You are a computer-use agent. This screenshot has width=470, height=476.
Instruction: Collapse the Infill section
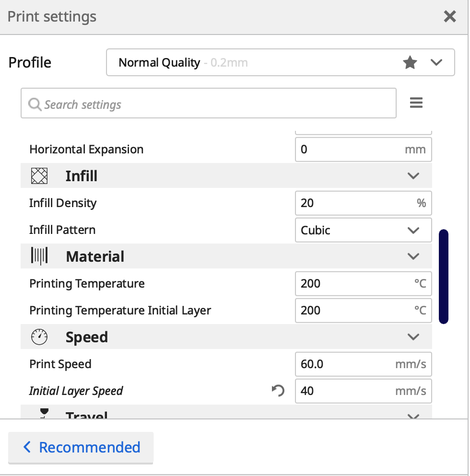coord(413,175)
